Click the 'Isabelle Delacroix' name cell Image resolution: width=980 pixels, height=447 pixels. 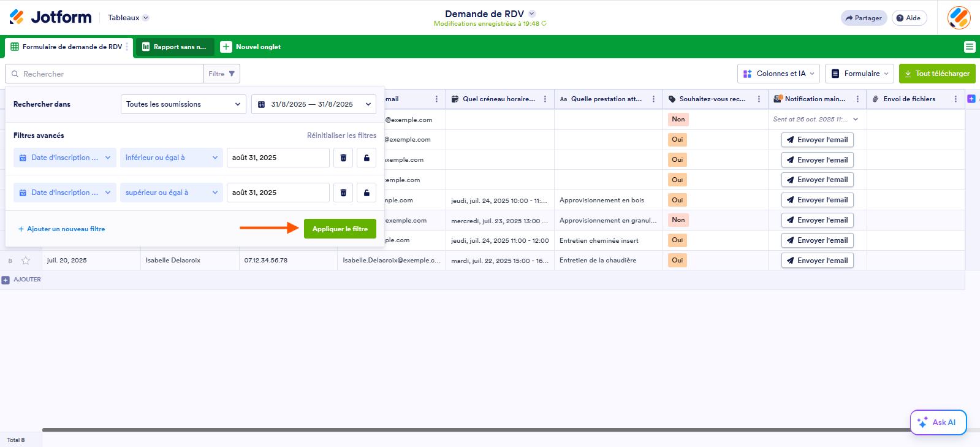click(x=190, y=261)
